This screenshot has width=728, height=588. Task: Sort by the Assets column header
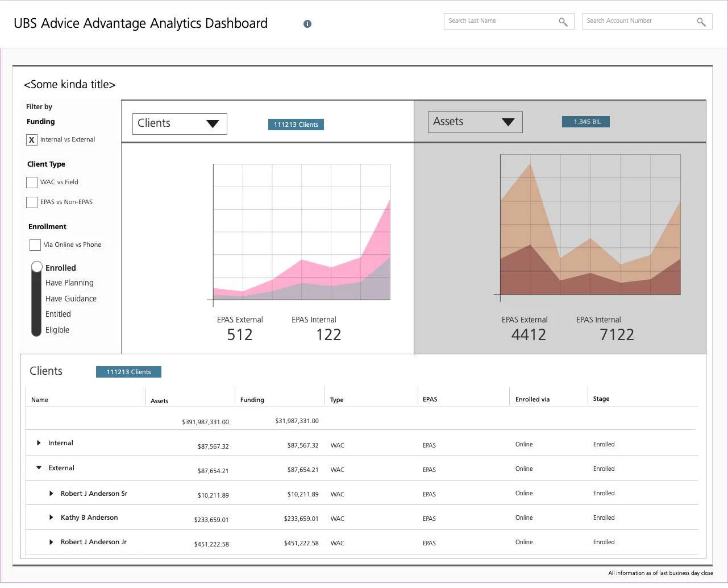click(159, 401)
